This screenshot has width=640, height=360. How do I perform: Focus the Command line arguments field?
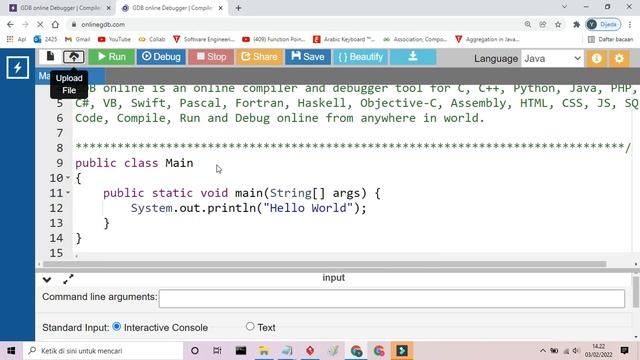pos(392,298)
